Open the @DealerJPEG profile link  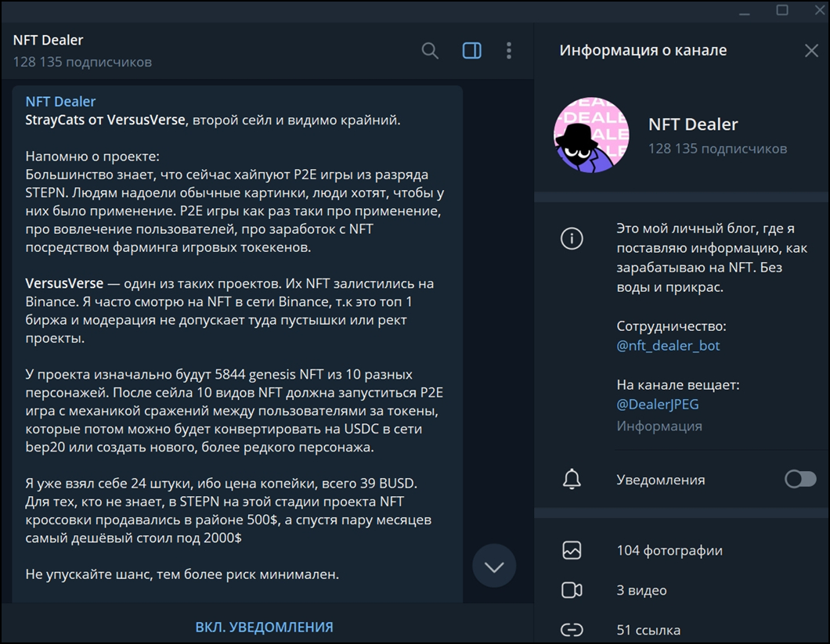click(x=658, y=405)
